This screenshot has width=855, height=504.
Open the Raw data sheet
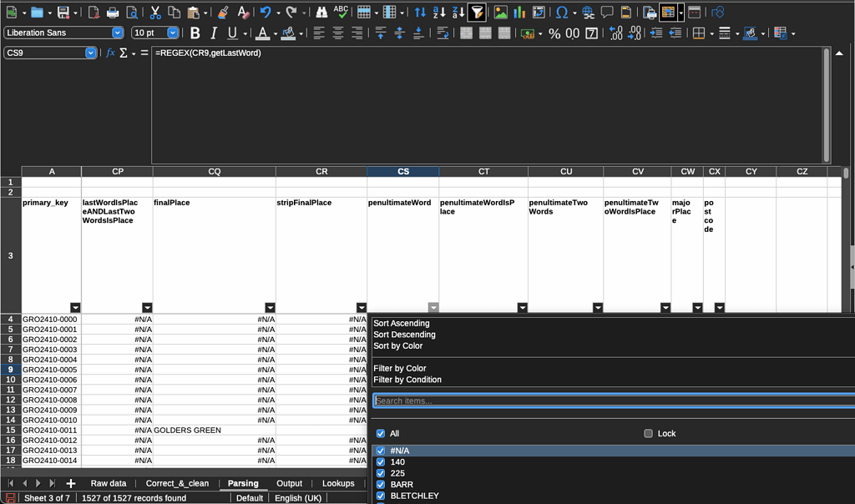[109, 482]
